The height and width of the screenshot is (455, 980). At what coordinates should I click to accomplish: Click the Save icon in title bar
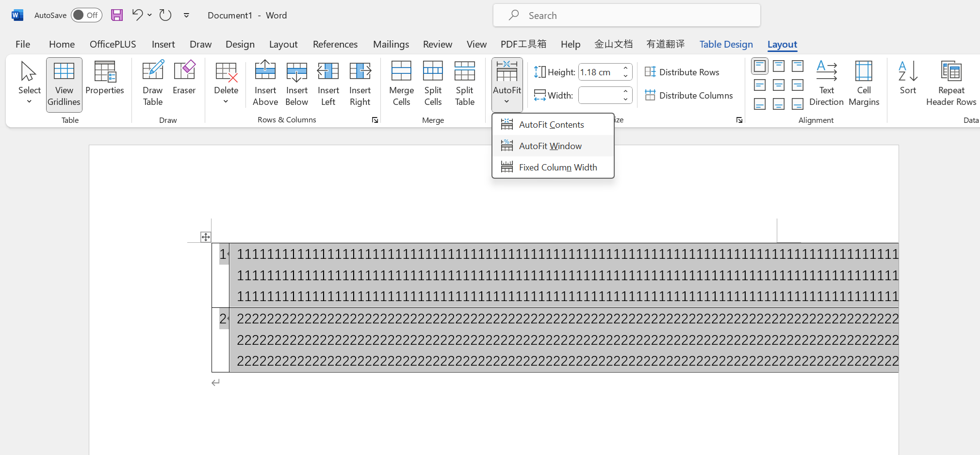(x=117, y=15)
